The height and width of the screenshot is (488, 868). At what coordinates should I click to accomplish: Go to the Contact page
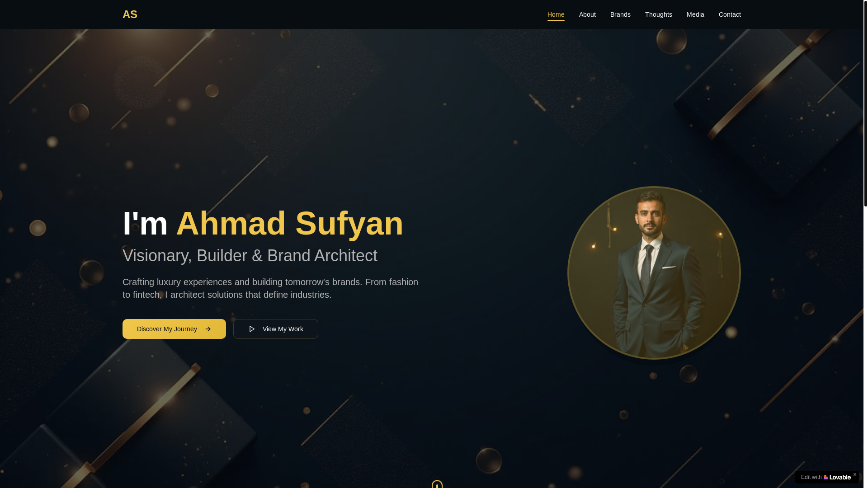click(x=729, y=14)
